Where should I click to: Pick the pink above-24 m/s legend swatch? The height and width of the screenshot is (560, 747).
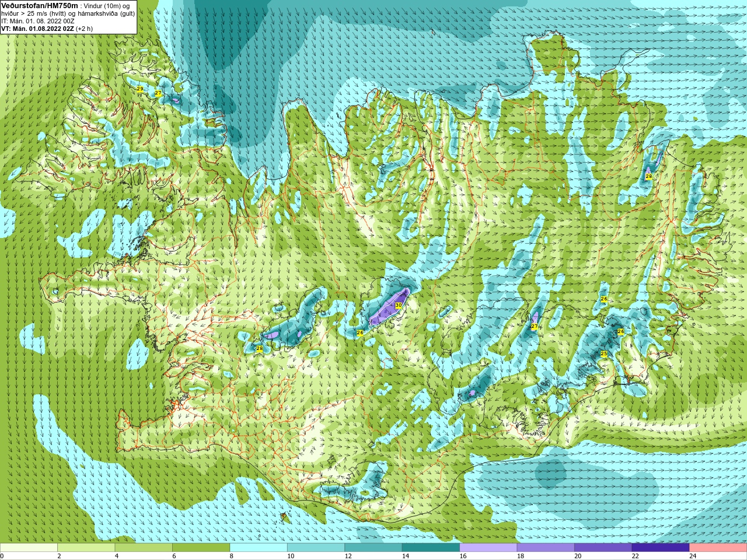(x=718, y=548)
